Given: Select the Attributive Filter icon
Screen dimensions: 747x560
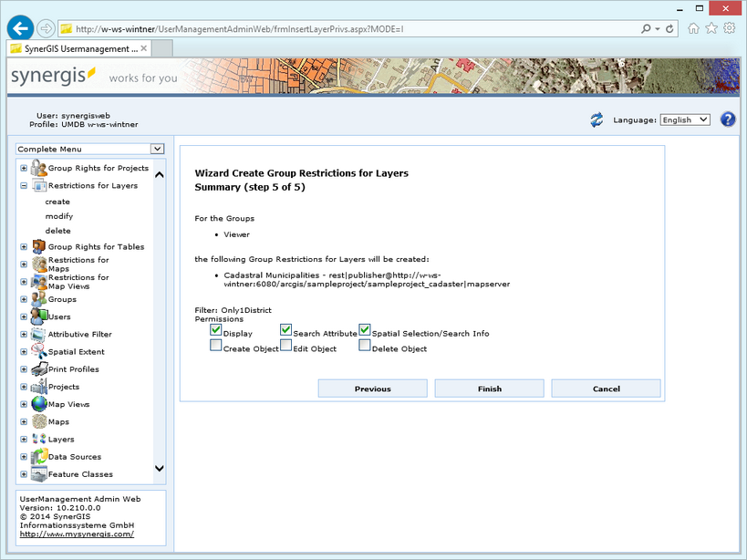Looking at the screenshot, I should [36, 334].
